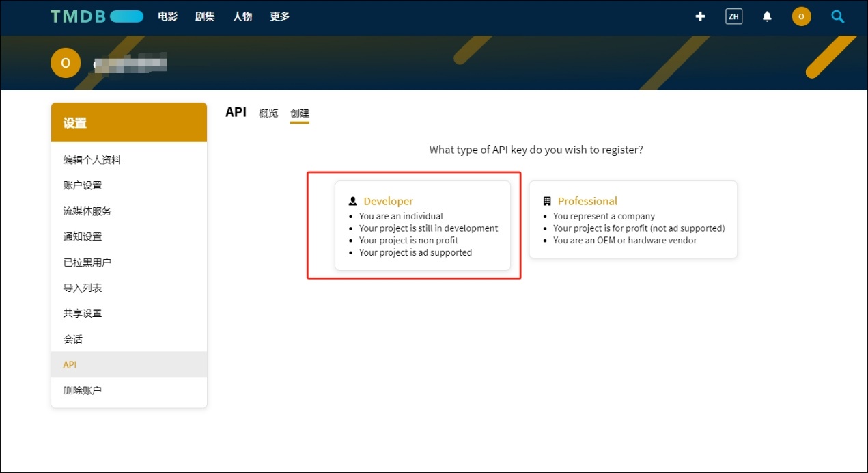Open the notifications bell
Screen dimensions: 868x473
pyautogui.click(x=767, y=16)
